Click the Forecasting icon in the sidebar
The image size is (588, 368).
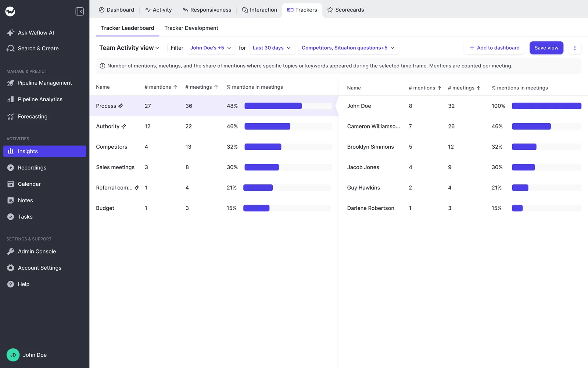[11, 116]
